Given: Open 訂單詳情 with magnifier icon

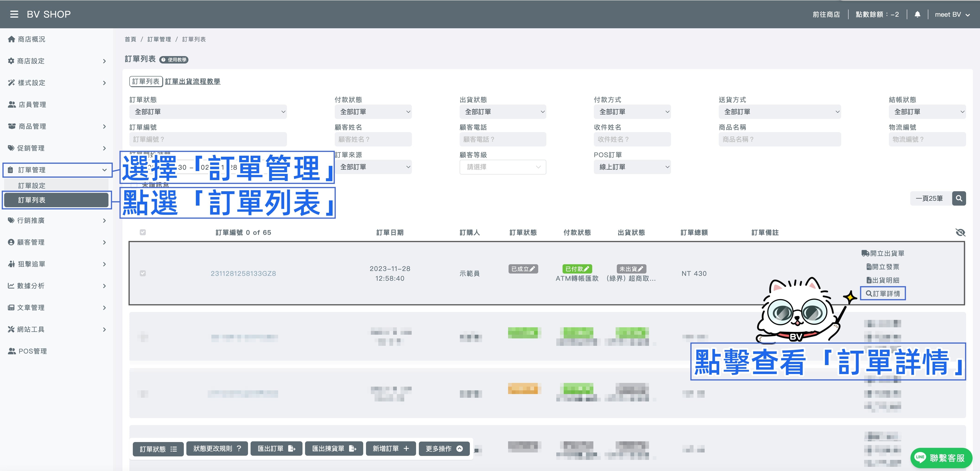Looking at the screenshot, I should [883, 293].
